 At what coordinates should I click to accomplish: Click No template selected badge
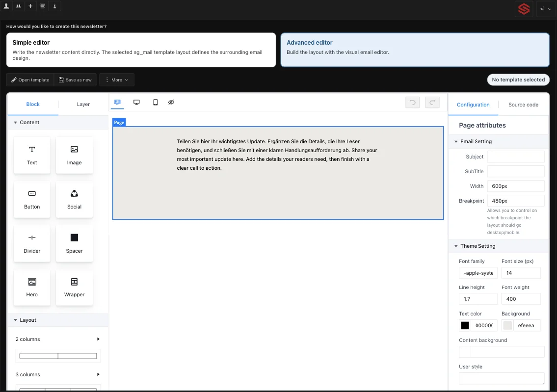pyautogui.click(x=518, y=79)
